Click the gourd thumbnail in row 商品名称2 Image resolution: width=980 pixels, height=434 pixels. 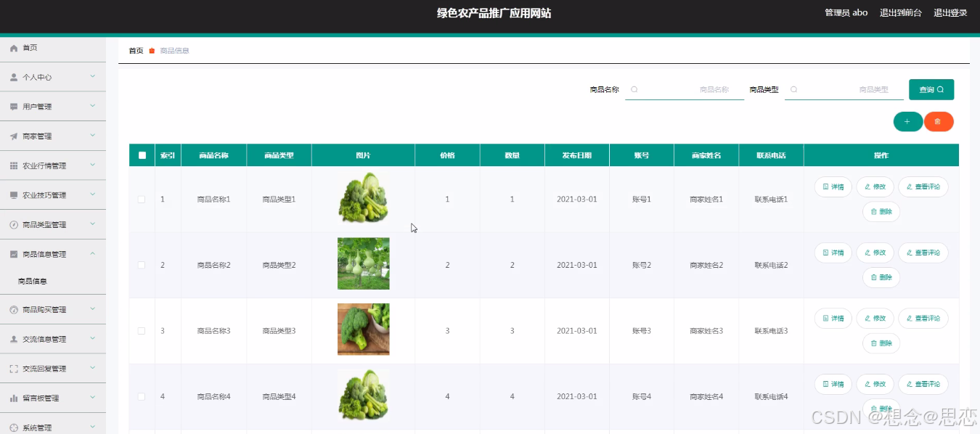[x=363, y=263]
